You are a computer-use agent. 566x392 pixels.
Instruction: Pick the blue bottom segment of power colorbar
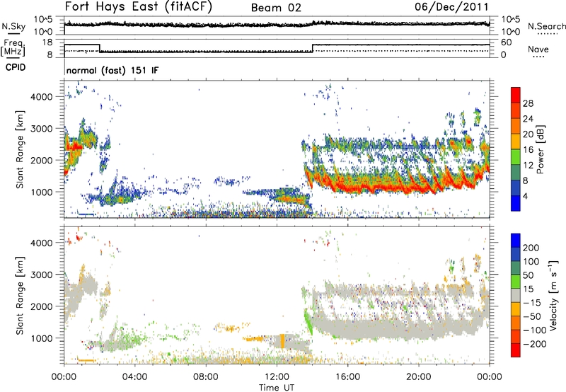(x=516, y=203)
